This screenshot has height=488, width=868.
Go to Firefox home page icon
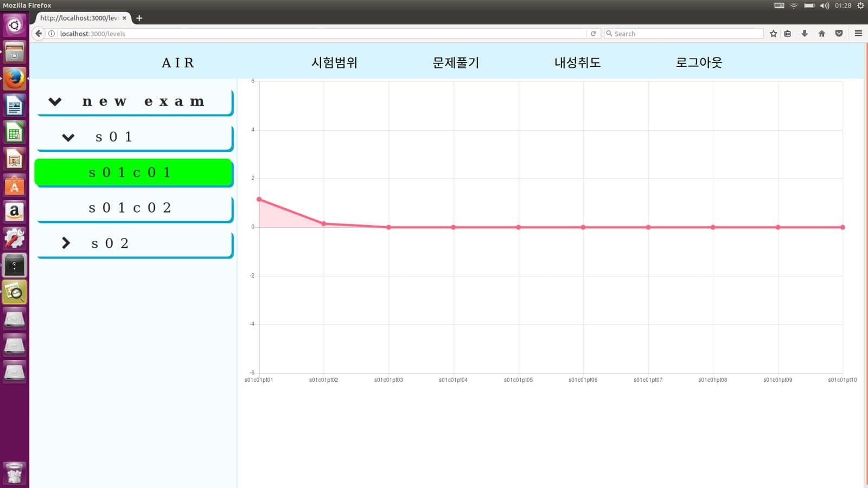click(x=821, y=34)
